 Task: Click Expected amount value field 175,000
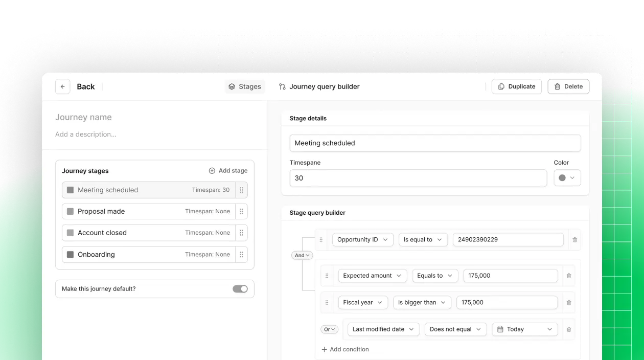point(511,276)
